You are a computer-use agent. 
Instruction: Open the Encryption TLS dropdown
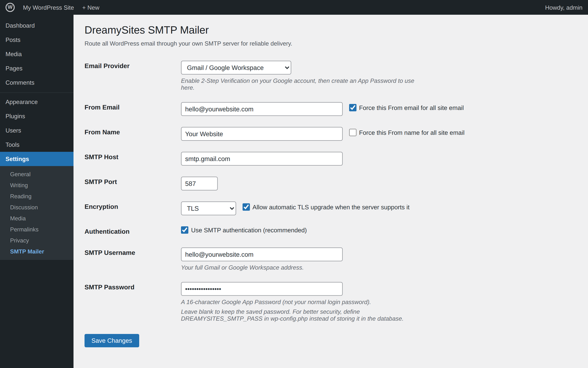point(208,208)
